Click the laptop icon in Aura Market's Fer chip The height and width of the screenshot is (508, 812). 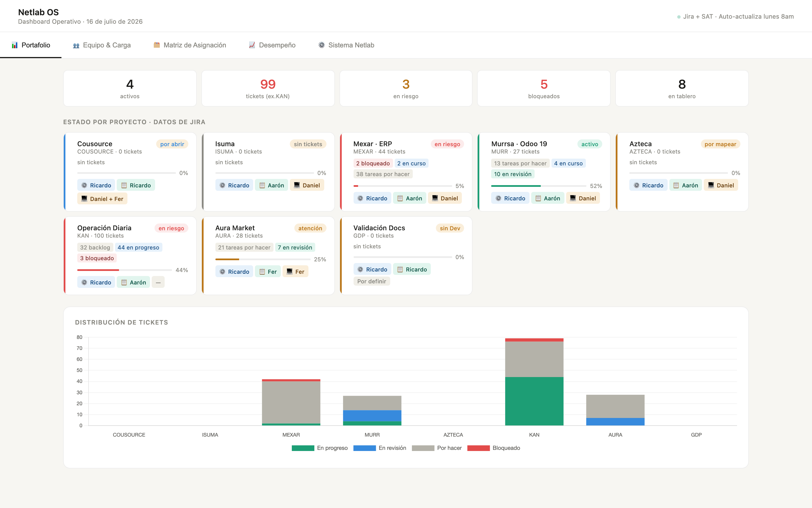point(289,271)
